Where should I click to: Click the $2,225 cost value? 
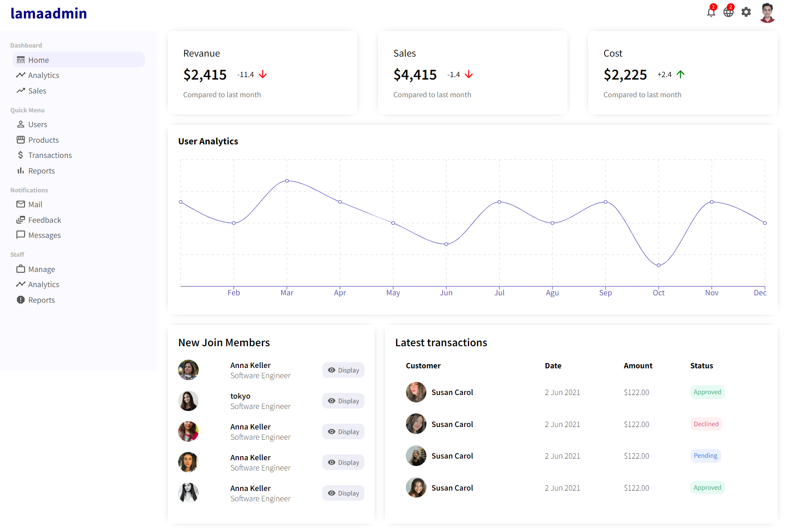pos(625,75)
